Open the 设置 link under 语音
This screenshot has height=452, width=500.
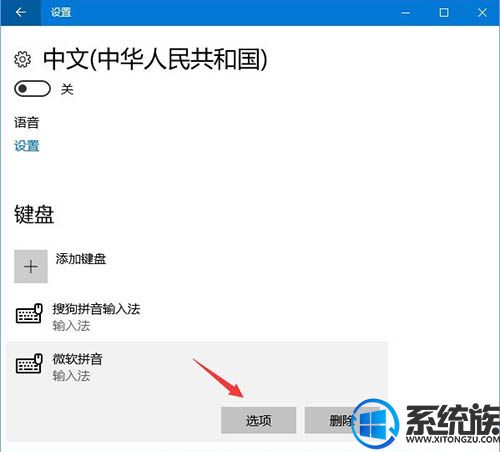(x=27, y=146)
